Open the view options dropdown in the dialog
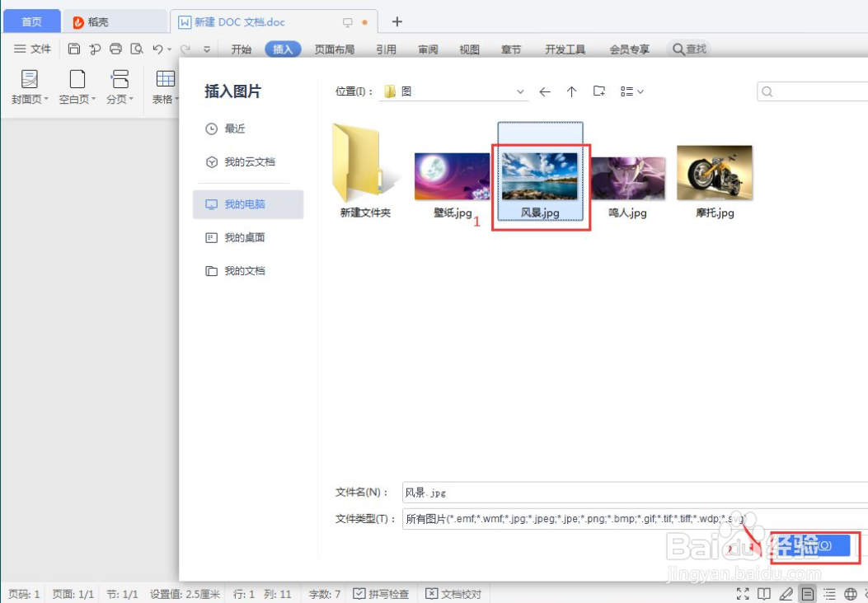 click(631, 91)
